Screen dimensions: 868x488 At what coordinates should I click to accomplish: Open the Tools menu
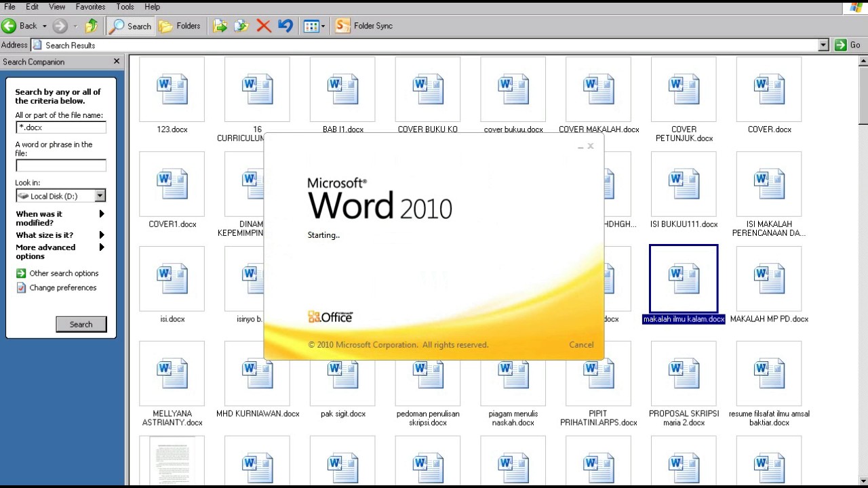(x=125, y=7)
